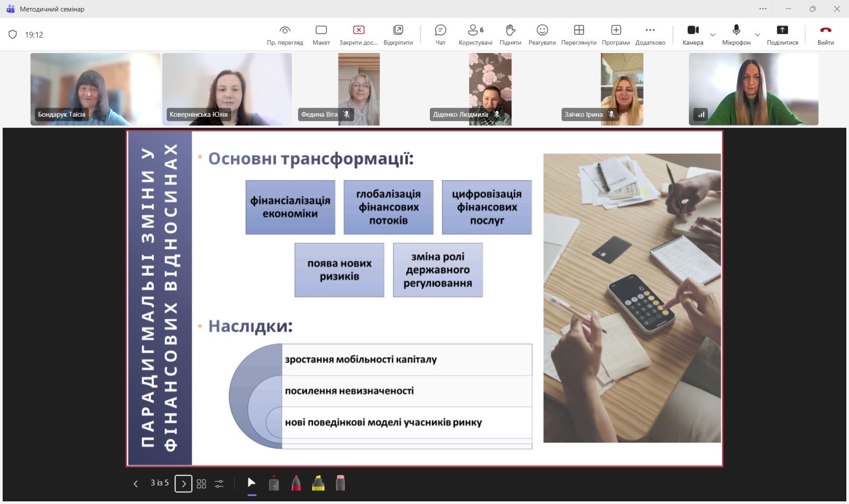Go to the next slide

coord(184,484)
